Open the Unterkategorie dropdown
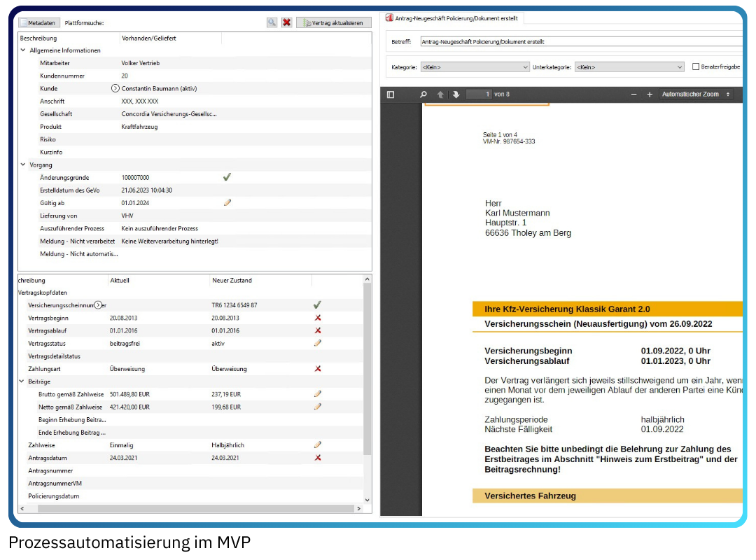The width and height of the screenshot is (756, 560). pos(629,67)
